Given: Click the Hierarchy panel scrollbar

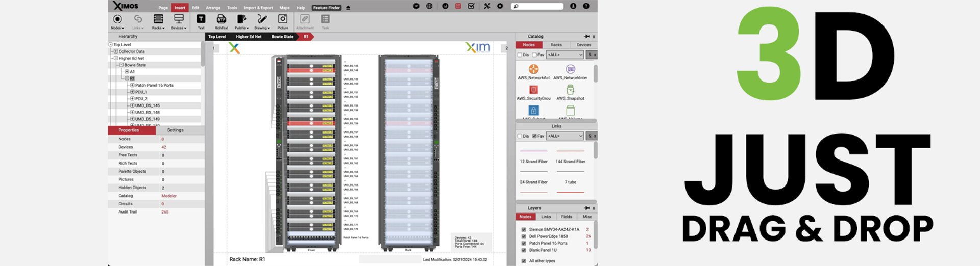Looking at the screenshot, I should (203, 55).
